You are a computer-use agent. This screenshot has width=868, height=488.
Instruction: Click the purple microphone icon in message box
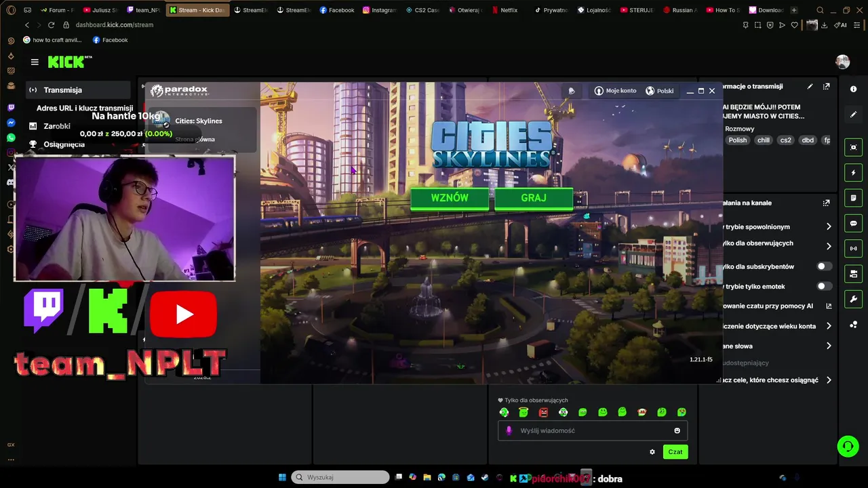(x=509, y=430)
